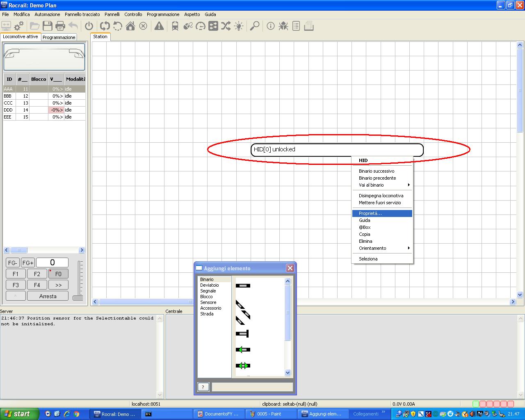Image resolution: width=525 pixels, height=420 pixels.
Task: Click the speedometer gauge icon
Action: pyautogui.click(x=201, y=26)
